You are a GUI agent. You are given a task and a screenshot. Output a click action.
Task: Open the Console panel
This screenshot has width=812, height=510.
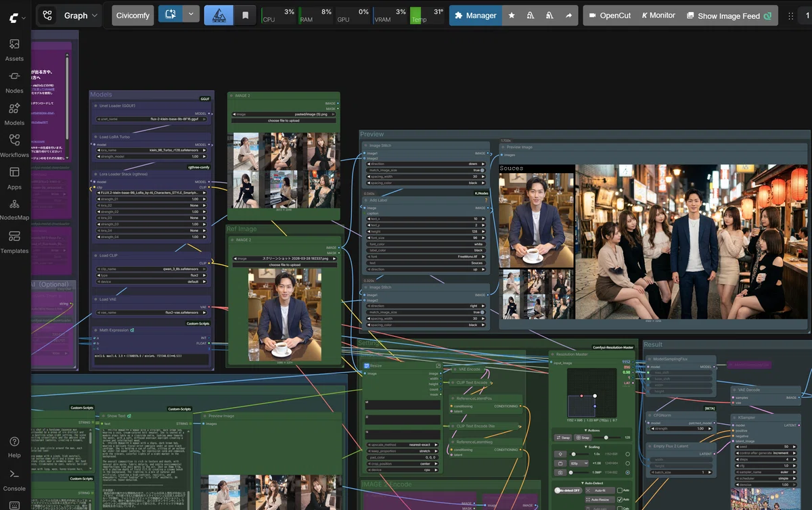click(x=14, y=480)
